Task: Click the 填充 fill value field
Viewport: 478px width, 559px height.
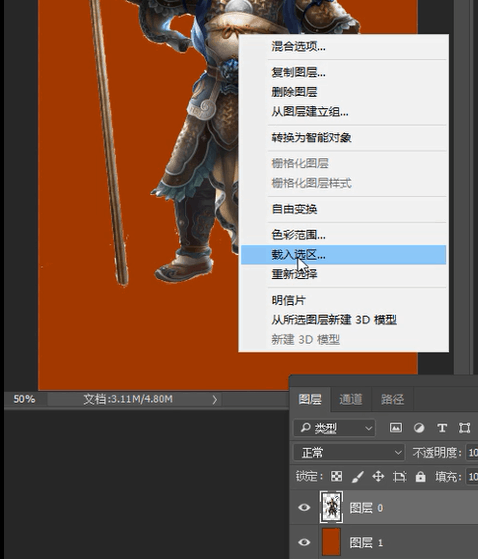Action: click(472, 477)
